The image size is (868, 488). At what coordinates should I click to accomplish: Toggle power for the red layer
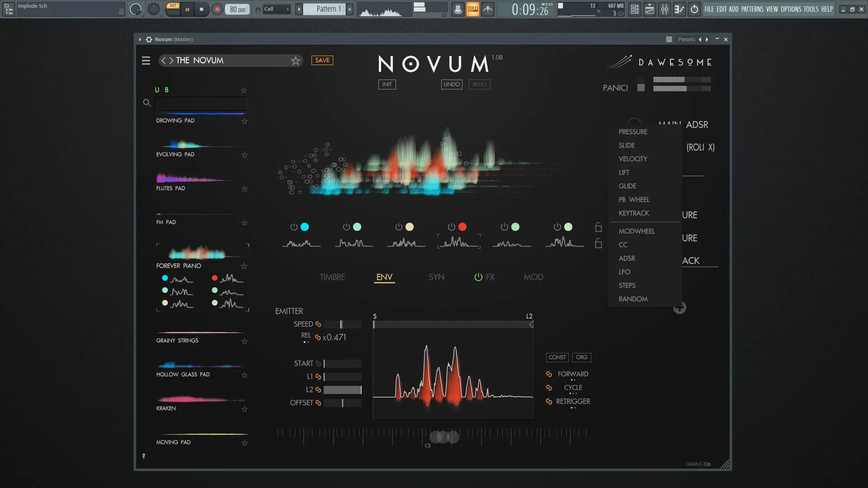tap(451, 227)
